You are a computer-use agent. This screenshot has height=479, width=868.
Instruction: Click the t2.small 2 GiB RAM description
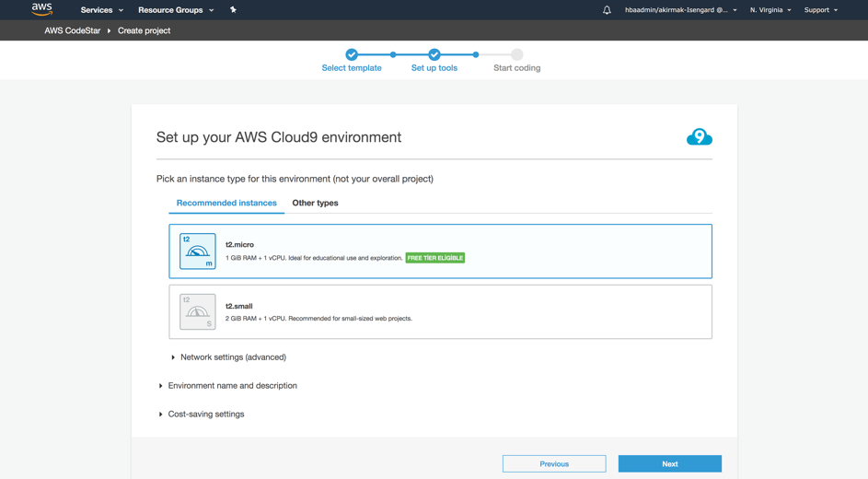coord(318,319)
